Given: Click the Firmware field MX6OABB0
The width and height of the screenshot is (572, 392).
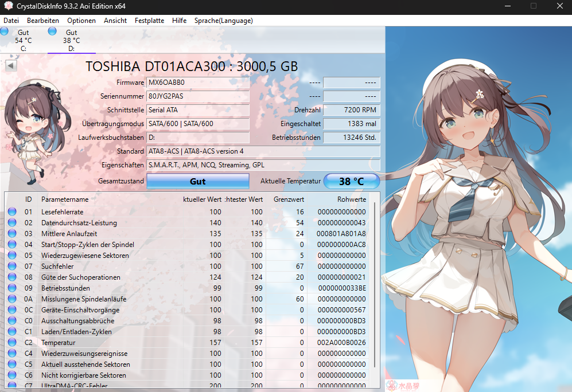Looking at the screenshot, I should click(198, 83).
